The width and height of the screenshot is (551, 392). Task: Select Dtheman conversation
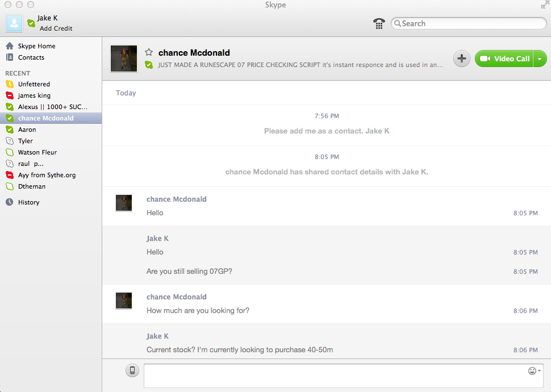tap(51, 186)
